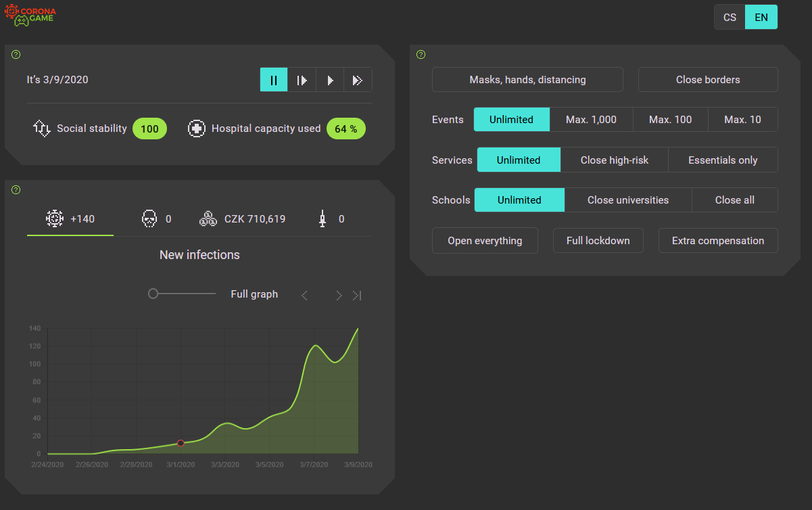Viewport: 812px width, 510px height.
Task: Select Close universities option
Action: coord(628,200)
